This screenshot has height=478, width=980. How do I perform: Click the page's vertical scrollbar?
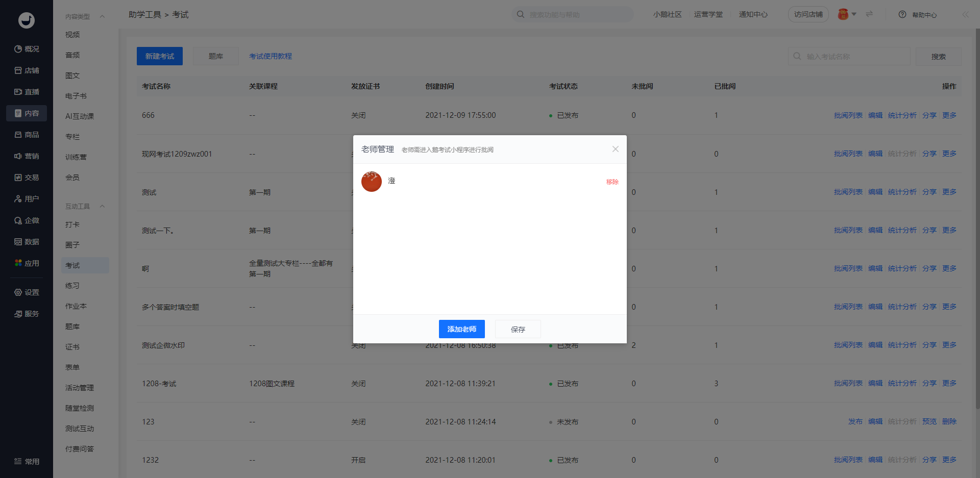tap(977, 219)
